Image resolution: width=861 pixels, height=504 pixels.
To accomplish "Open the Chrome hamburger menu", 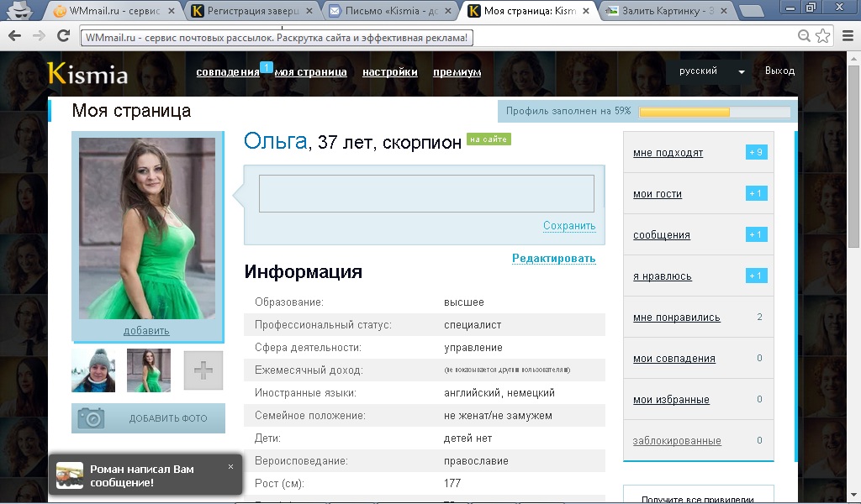I will [x=848, y=36].
